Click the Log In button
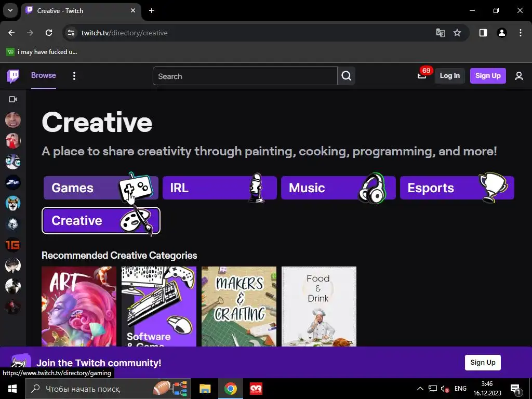 pyautogui.click(x=449, y=76)
